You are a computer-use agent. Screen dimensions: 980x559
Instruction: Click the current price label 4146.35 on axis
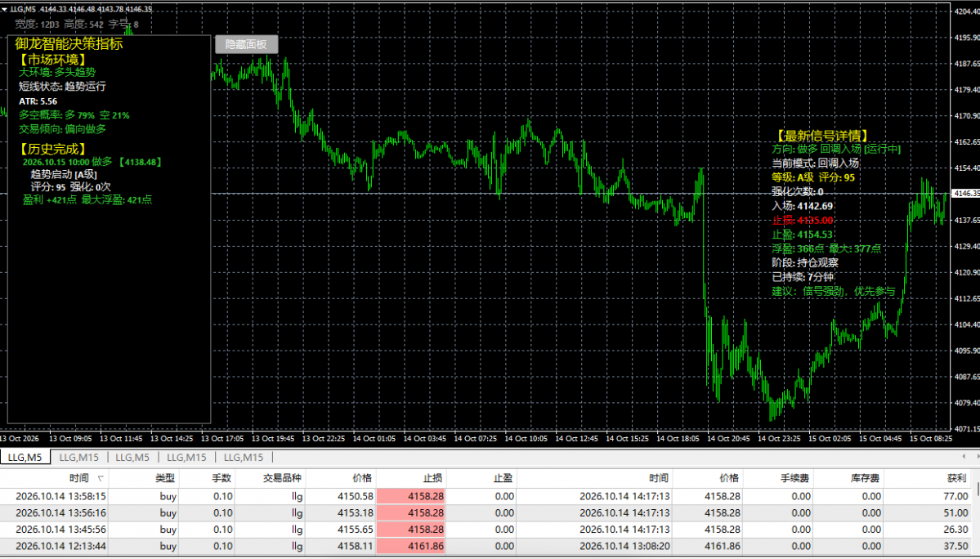pos(965,194)
